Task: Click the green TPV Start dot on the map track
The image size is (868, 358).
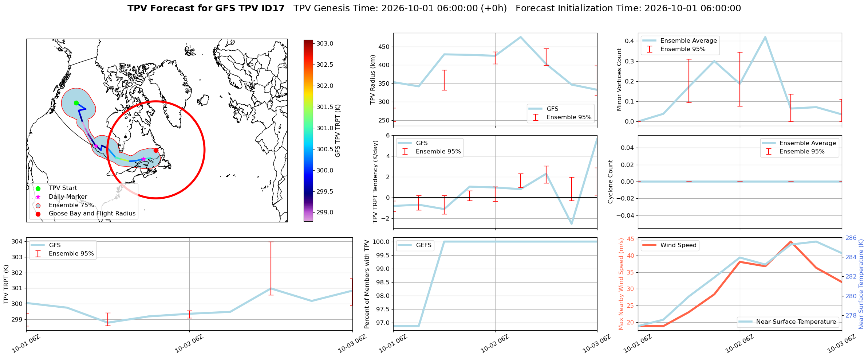Action: tap(76, 103)
